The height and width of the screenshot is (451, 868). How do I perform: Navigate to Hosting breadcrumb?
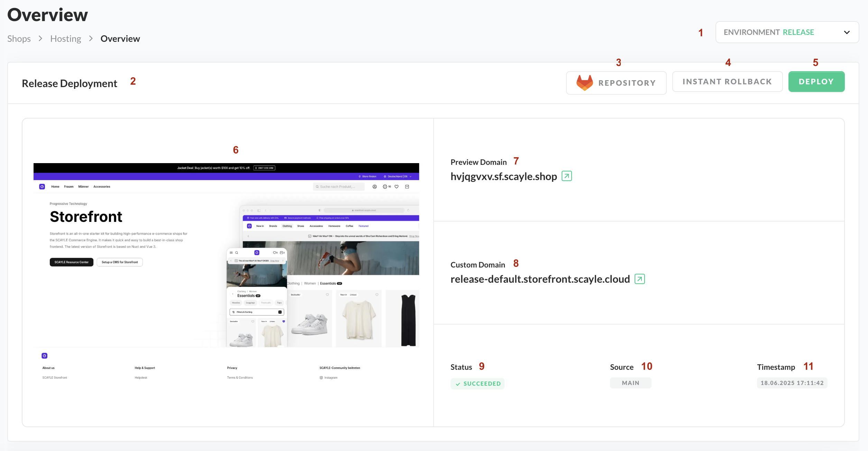coord(66,39)
